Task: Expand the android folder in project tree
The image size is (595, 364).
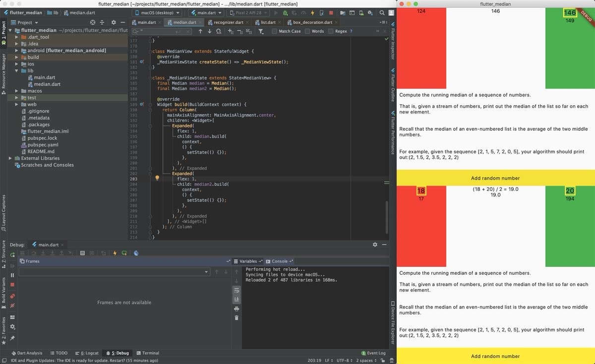Action: pos(17,51)
